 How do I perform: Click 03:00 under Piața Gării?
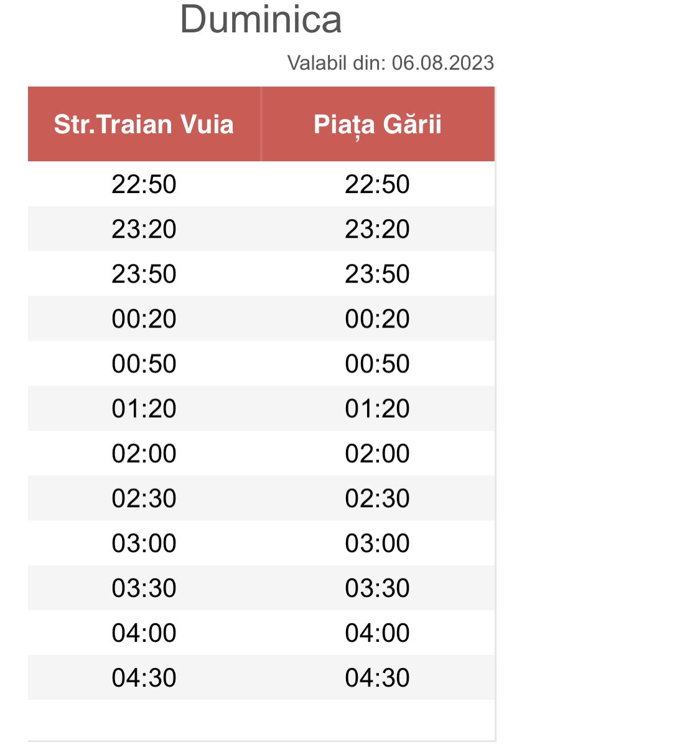coord(377,543)
